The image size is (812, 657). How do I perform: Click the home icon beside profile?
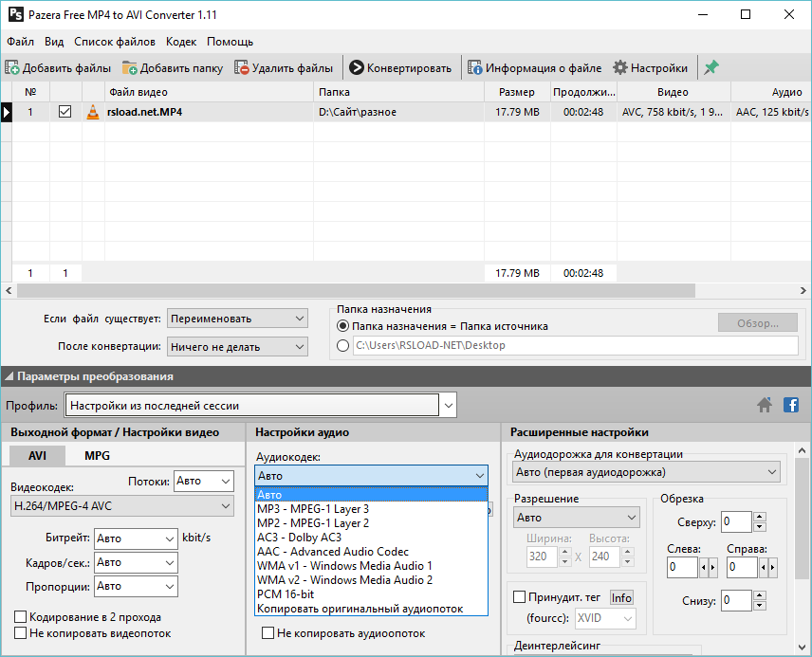pyautogui.click(x=765, y=406)
